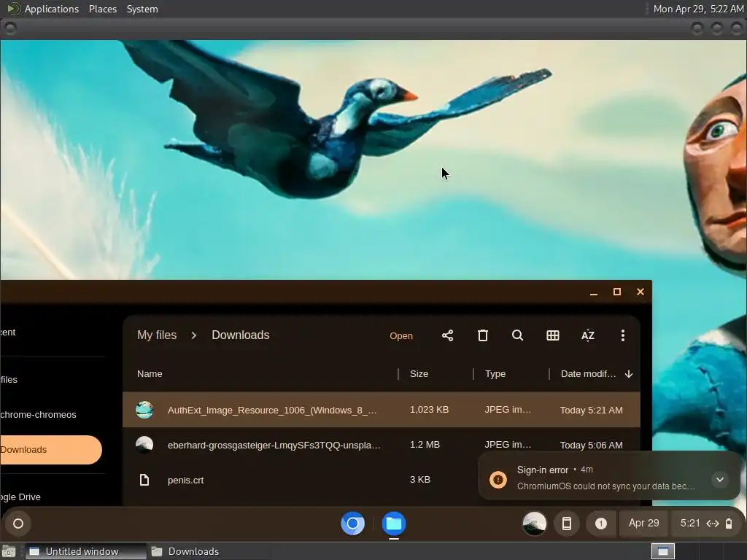
Task: Maximize the Files window
Action: point(617,292)
